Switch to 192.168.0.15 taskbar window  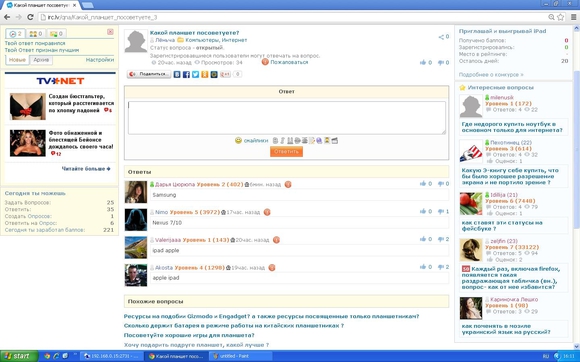(111, 356)
